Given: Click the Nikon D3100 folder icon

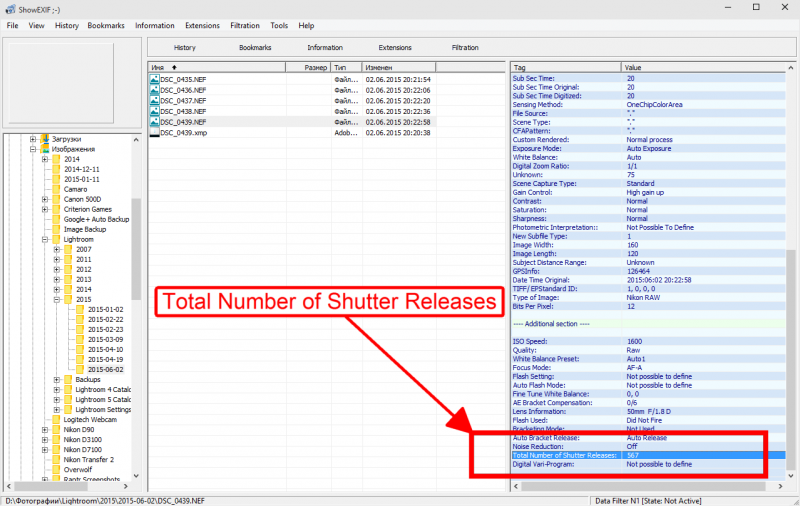Looking at the screenshot, I should tap(57, 439).
